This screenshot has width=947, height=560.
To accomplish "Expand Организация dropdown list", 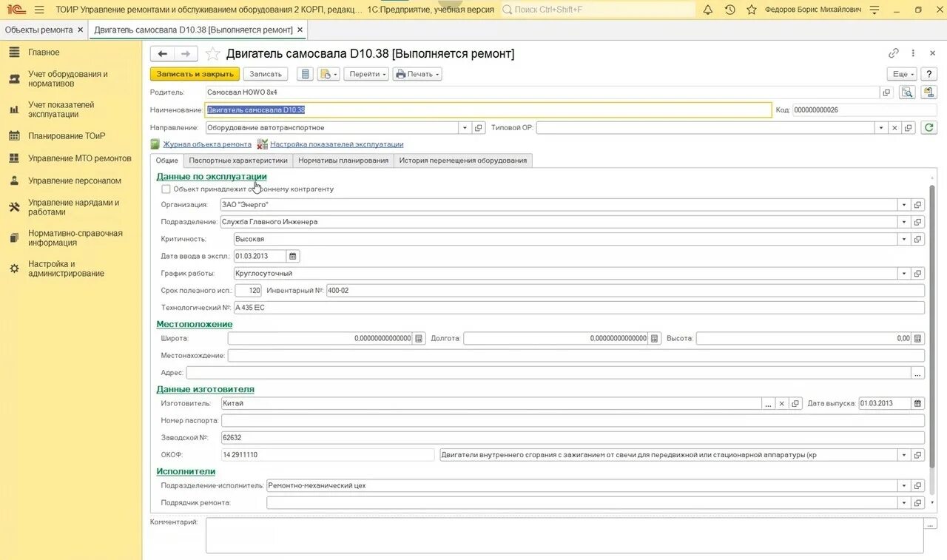I will 904,205.
